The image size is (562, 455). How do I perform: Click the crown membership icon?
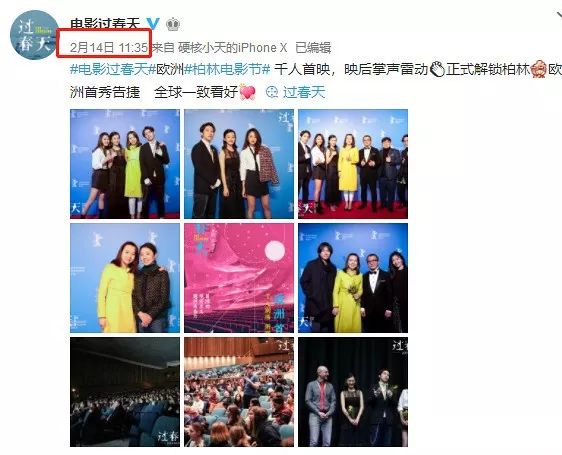[x=173, y=24]
